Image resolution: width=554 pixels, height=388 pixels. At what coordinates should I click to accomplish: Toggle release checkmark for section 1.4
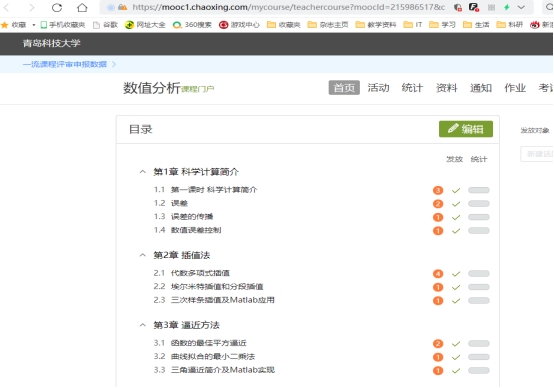pos(456,231)
